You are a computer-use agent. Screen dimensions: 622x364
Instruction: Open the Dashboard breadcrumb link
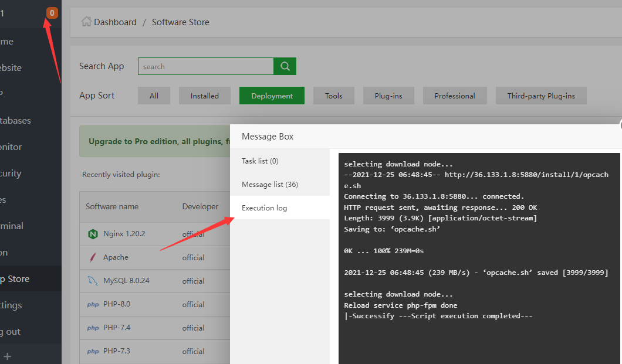115,22
